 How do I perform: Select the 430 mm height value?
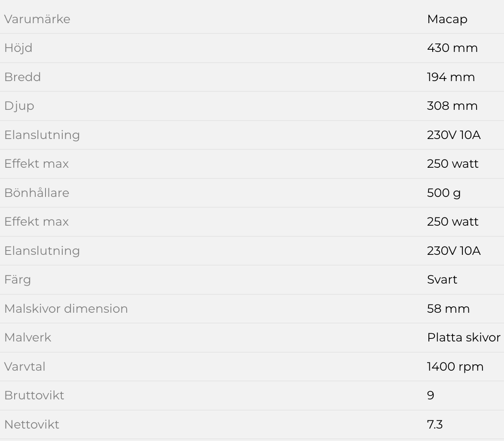pyautogui.click(x=452, y=48)
